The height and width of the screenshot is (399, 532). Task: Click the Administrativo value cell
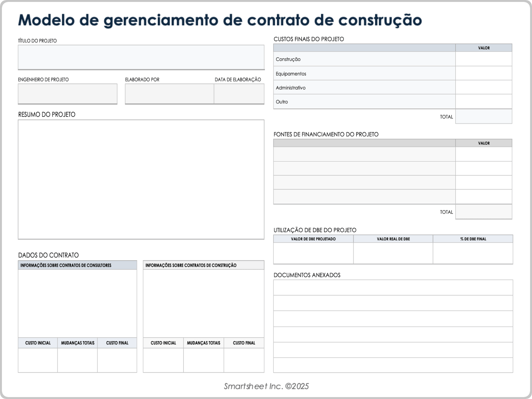(x=484, y=88)
